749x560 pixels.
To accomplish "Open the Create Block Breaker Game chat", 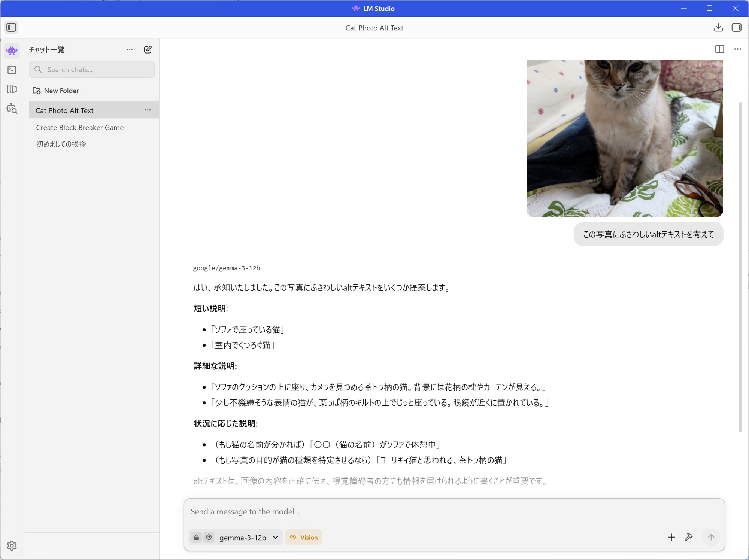I will (x=80, y=127).
